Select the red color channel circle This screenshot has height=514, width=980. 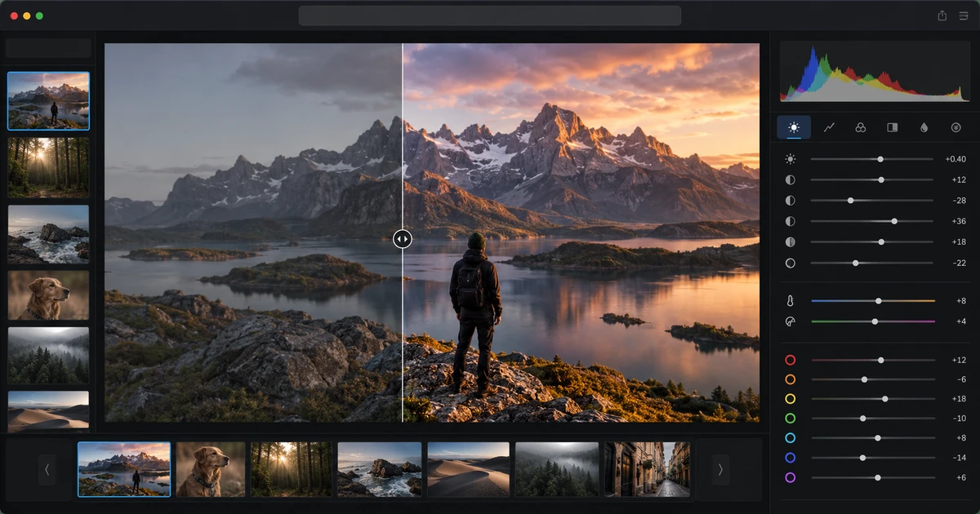(x=790, y=360)
